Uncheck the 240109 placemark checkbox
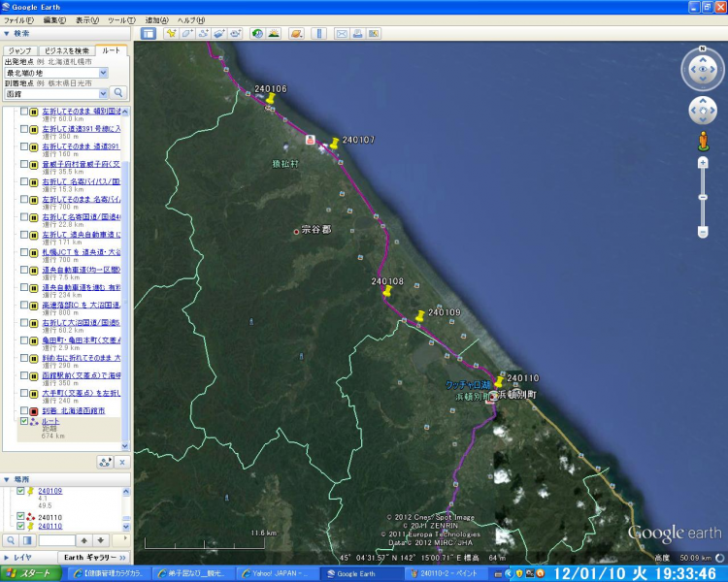The image size is (728, 582). point(20,491)
